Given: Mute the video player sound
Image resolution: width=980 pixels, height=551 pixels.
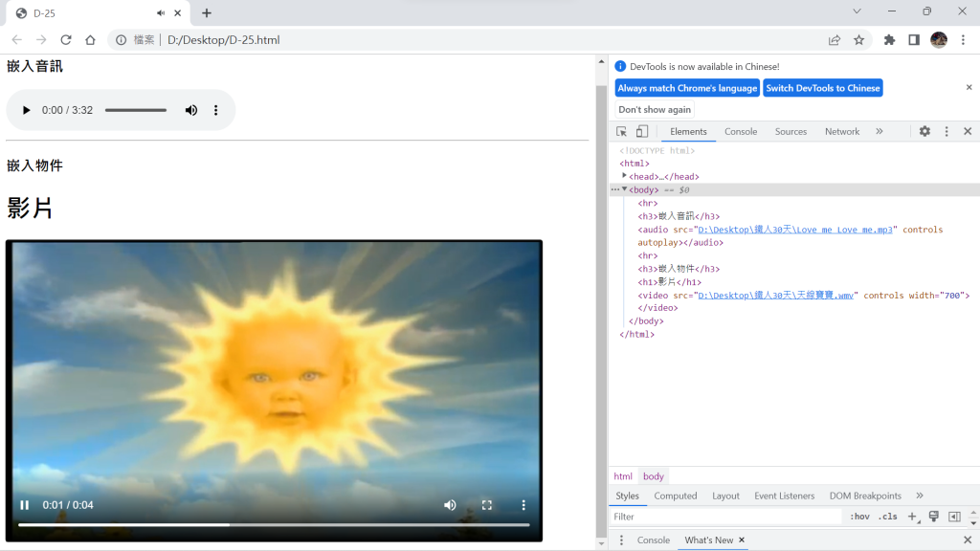Looking at the screenshot, I should [450, 505].
